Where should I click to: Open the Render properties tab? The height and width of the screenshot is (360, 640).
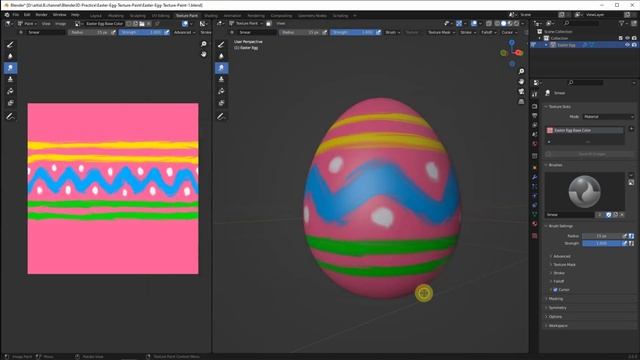coord(535,107)
